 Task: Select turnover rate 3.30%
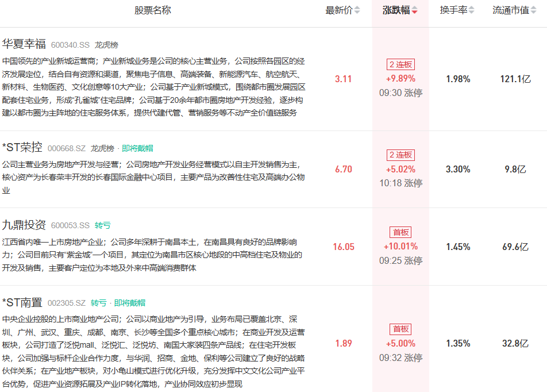coord(458,170)
